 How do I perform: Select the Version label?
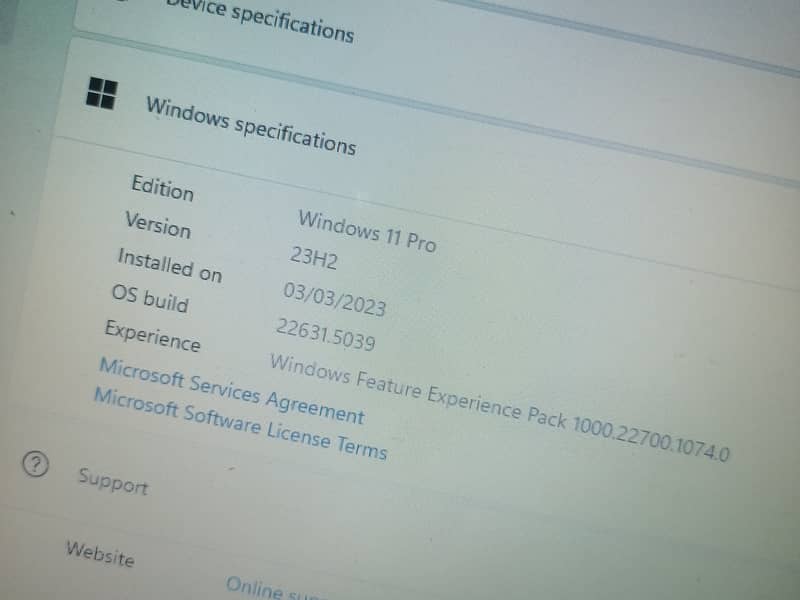click(x=158, y=224)
